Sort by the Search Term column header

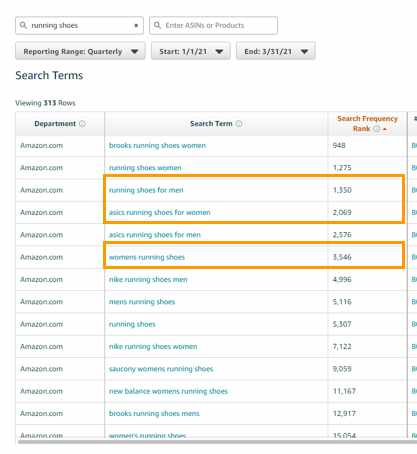[211, 124]
